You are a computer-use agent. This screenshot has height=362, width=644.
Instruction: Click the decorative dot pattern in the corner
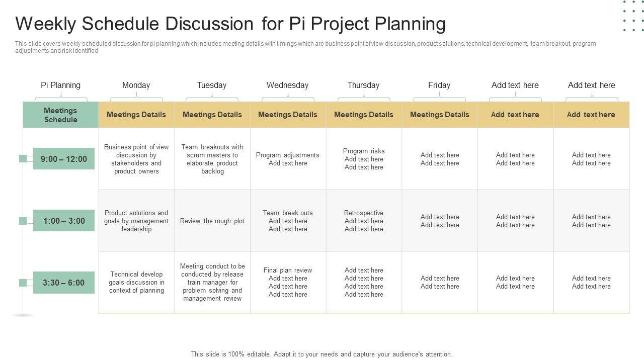(x=633, y=16)
